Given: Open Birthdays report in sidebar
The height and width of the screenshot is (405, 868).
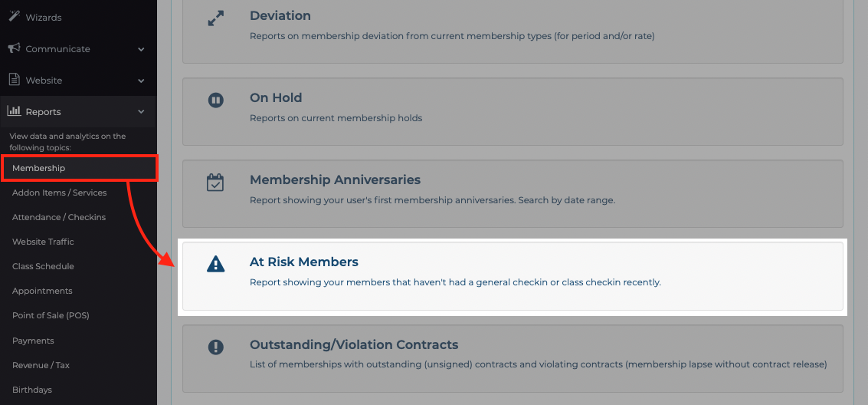Looking at the screenshot, I should coord(32,390).
